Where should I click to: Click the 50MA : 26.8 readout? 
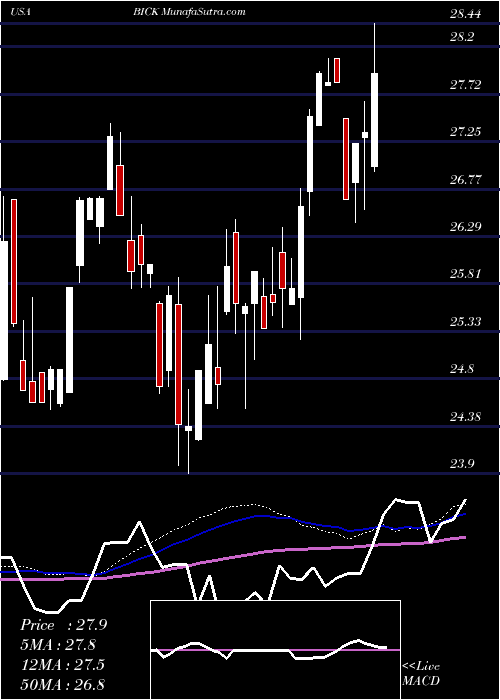click(63, 684)
